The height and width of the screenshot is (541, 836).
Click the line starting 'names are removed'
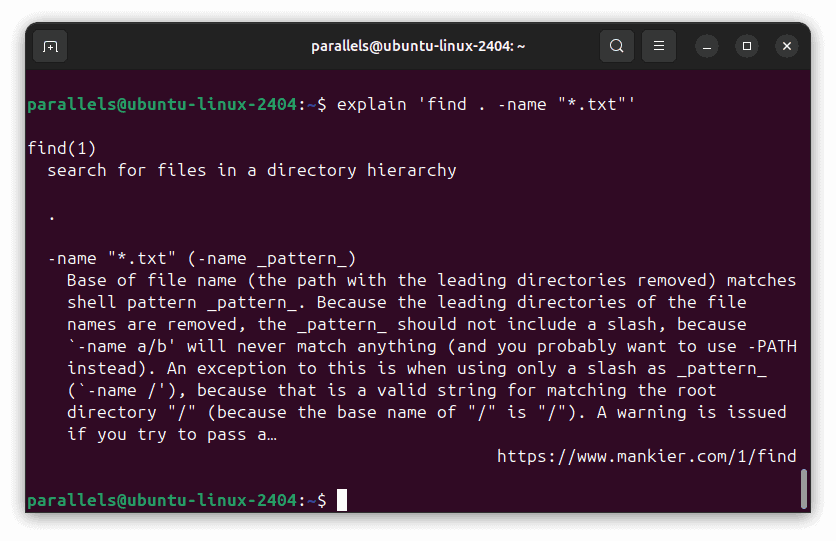pos(407,325)
